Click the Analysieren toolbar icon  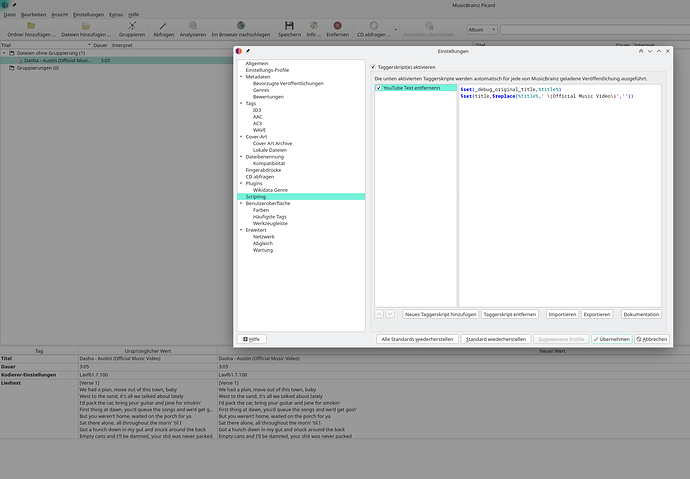pyautogui.click(x=193, y=26)
